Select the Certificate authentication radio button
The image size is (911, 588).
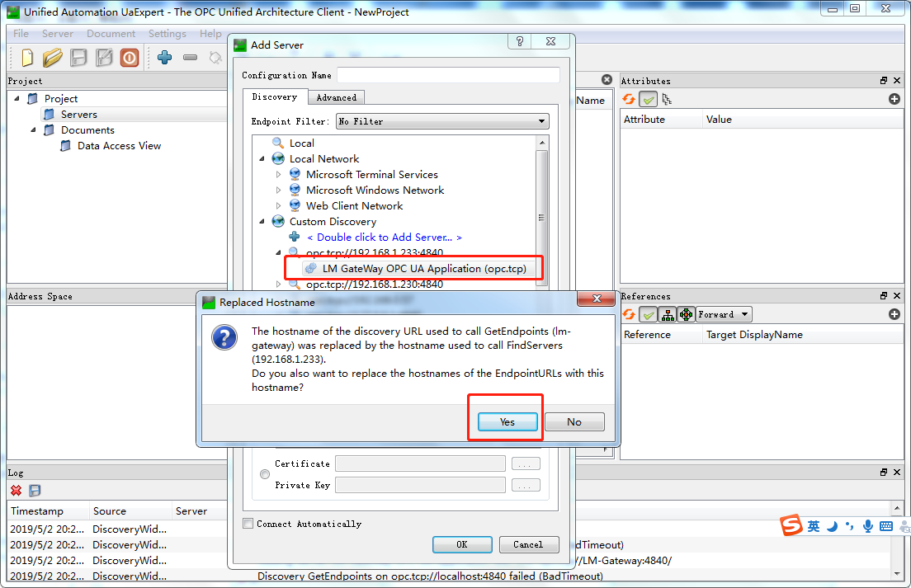pos(265,474)
